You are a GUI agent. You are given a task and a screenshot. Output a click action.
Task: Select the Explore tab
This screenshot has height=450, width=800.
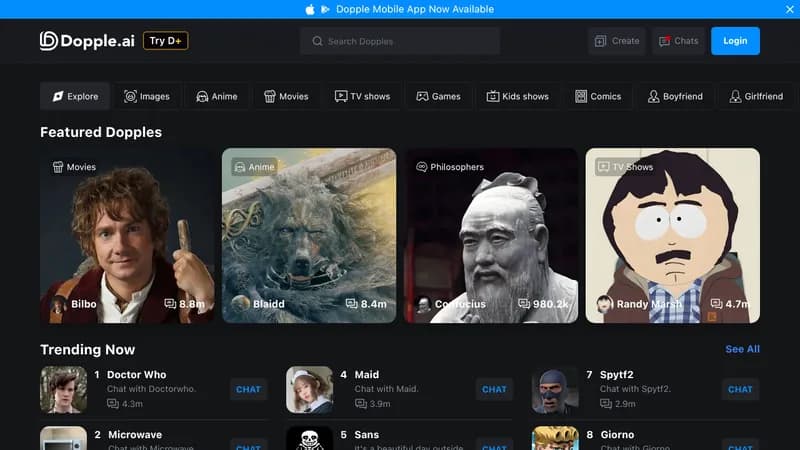coord(75,96)
